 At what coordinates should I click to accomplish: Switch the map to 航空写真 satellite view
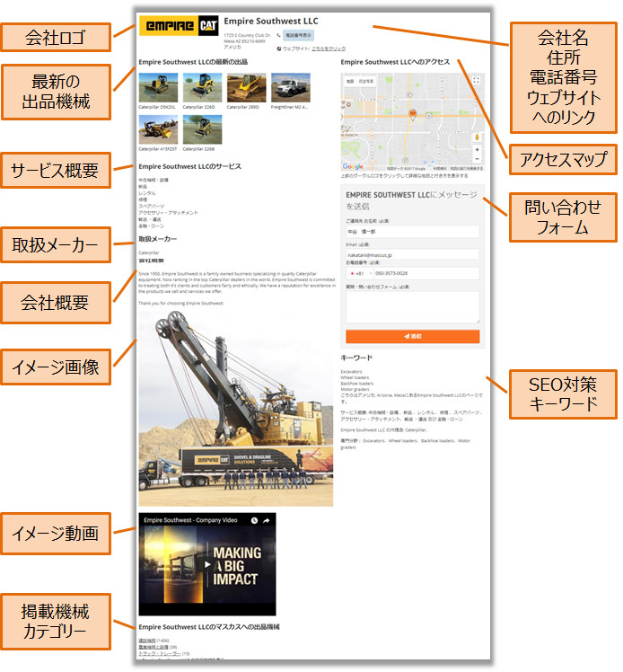coord(365,81)
